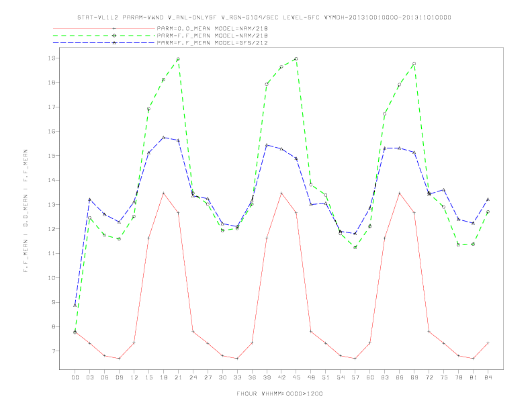This screenshot has height=411, width=532.
Task: Click y-axis tick label 18
Action: [52, 83]
